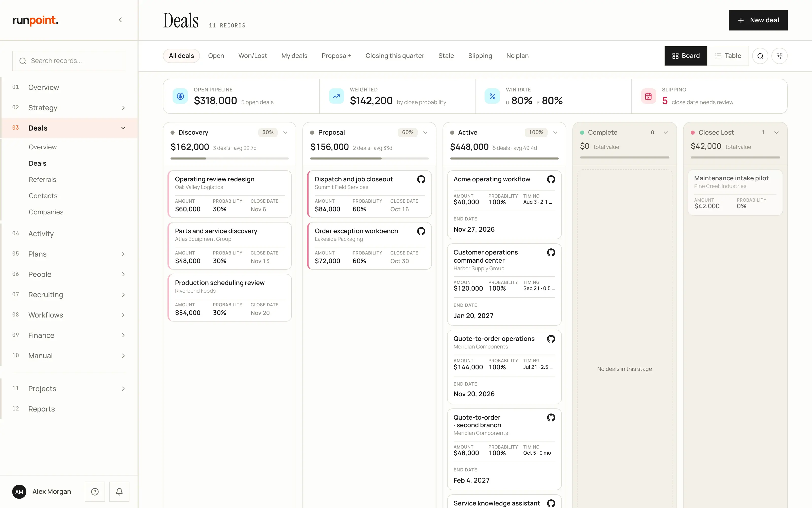The height and width of the screenshot is (508, 812).
Task: Open notifications bell icon
Action: pos(119,491)
